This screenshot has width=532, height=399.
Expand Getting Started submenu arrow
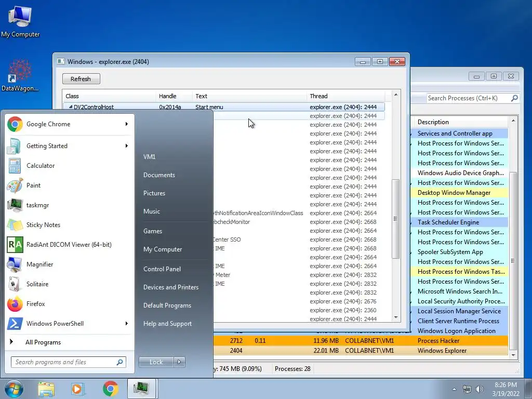(127, 146)
